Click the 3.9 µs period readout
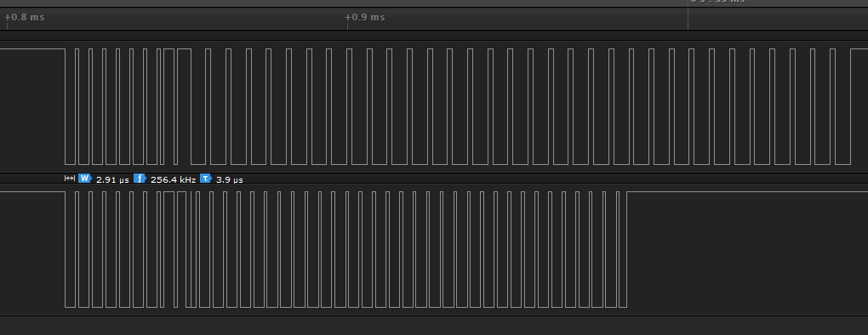 (x=229, y=179)
